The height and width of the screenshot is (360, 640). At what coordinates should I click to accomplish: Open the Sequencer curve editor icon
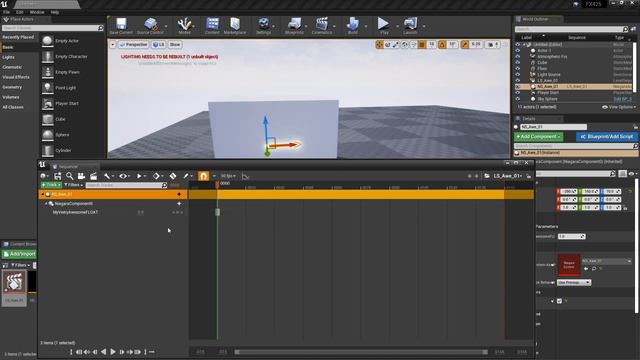pos(245,176)
